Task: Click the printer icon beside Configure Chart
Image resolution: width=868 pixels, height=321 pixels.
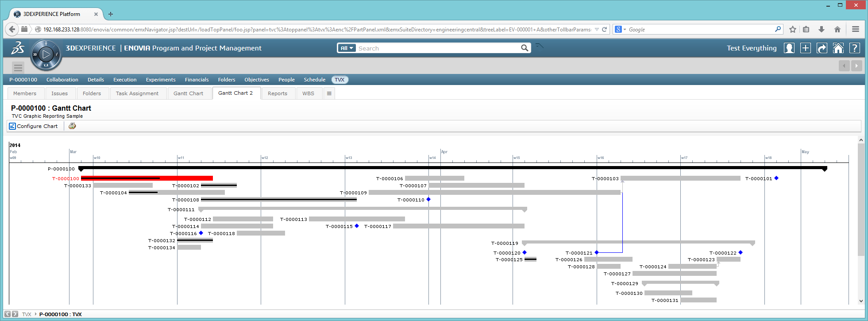Action: 72,126
